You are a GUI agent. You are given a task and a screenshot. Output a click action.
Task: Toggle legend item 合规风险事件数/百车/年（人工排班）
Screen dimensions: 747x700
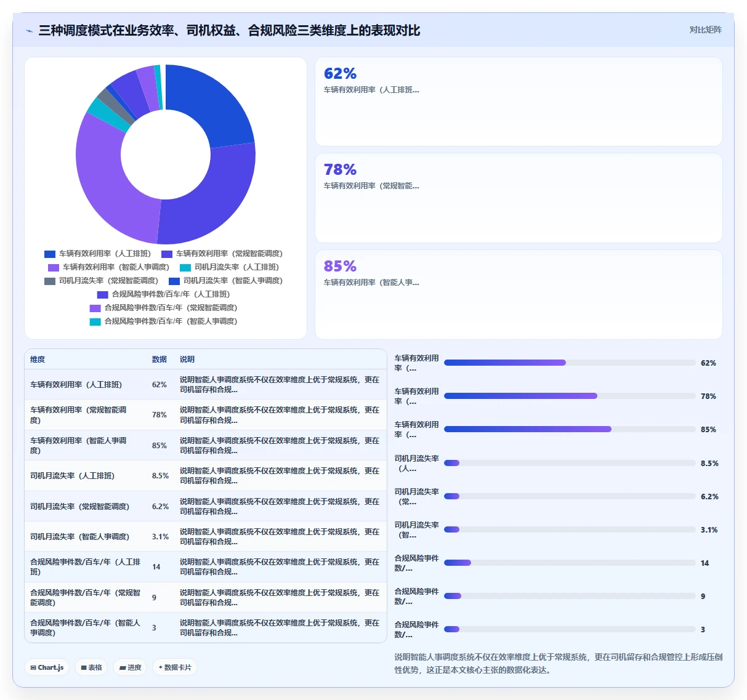point(163,294)
